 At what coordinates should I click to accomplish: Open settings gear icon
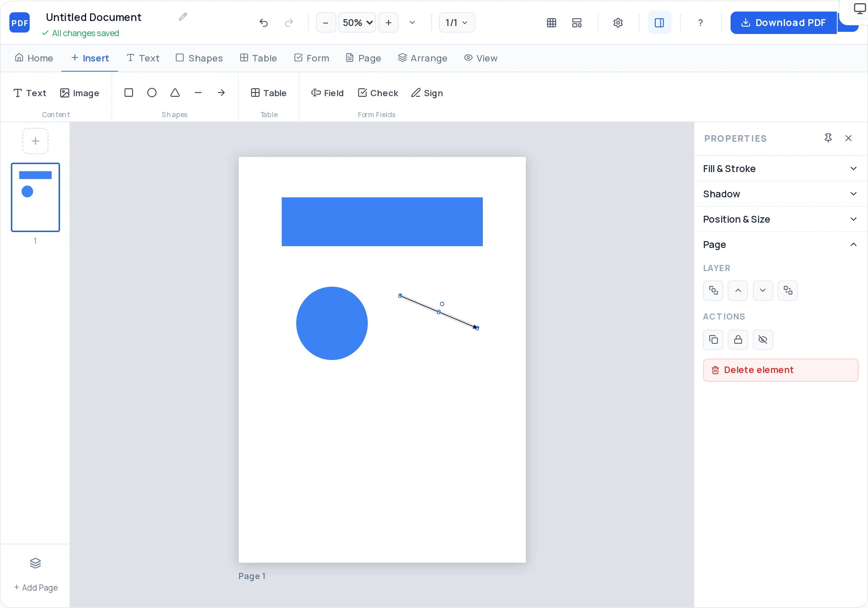click(618, 23)
